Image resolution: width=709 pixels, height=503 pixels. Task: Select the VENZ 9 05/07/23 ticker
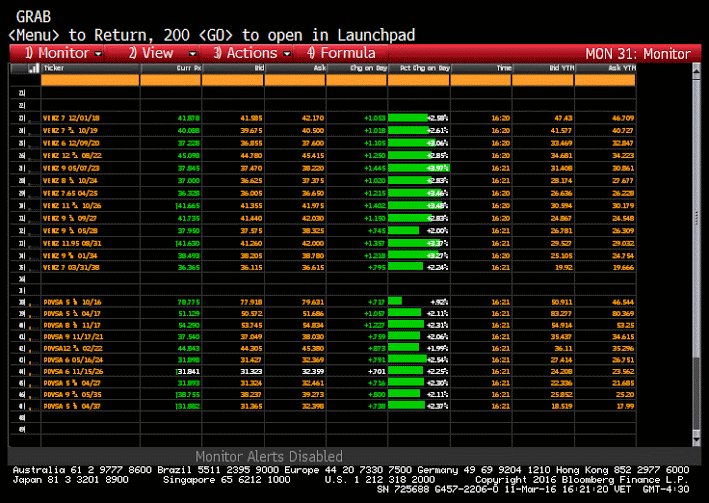tap(71, 168)
